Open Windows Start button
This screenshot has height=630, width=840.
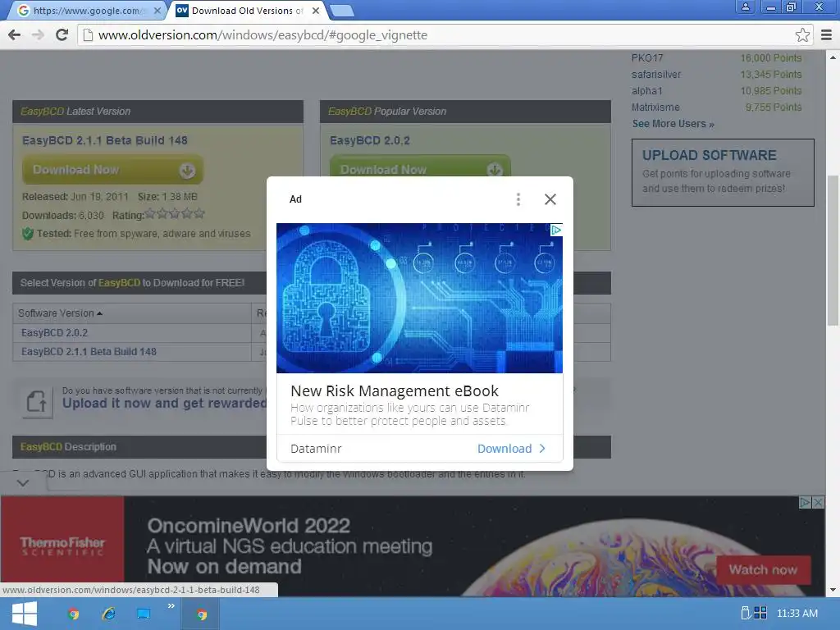(24, 614)
